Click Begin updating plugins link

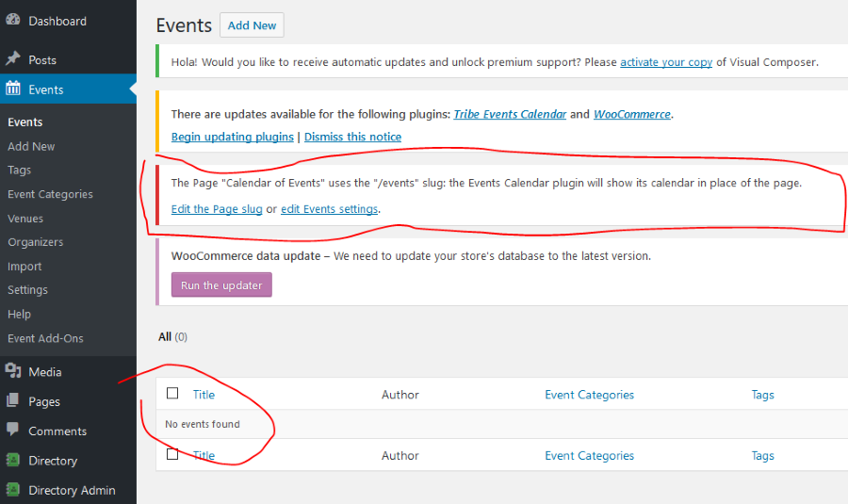(x=232, y=137)
